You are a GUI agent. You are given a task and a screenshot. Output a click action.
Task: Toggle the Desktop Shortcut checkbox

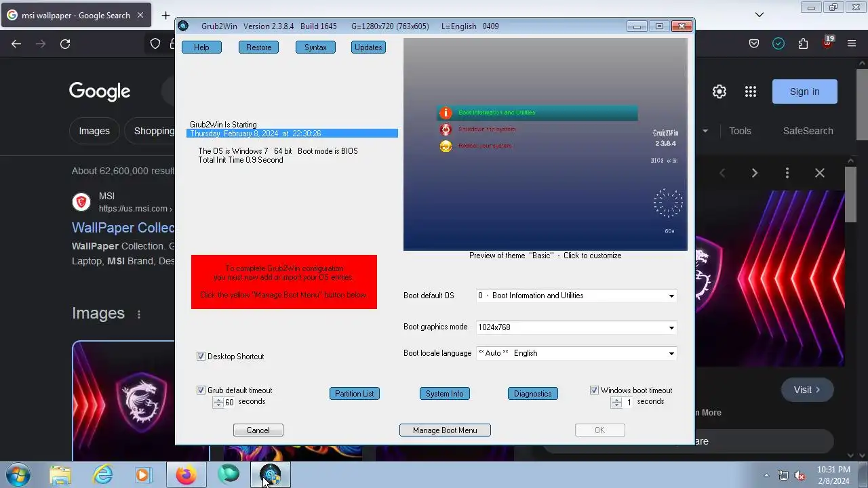pyautogui.click(x=201, y=357)
